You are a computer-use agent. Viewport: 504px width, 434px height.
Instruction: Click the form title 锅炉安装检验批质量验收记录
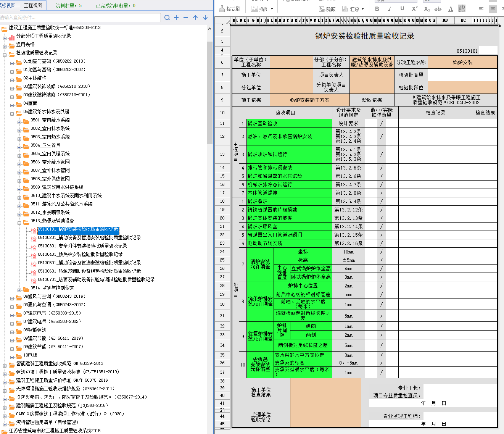tap(364, 36)
